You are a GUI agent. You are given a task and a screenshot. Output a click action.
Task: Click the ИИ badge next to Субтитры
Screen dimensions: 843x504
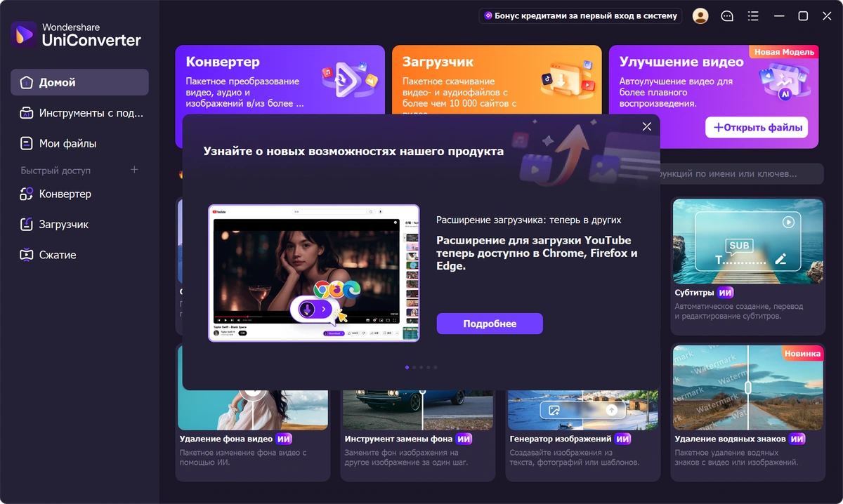click(726, 293)
